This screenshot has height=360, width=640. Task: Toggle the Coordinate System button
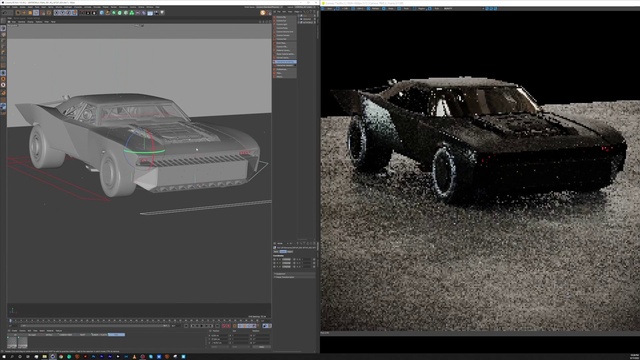(x=75, y=13)
